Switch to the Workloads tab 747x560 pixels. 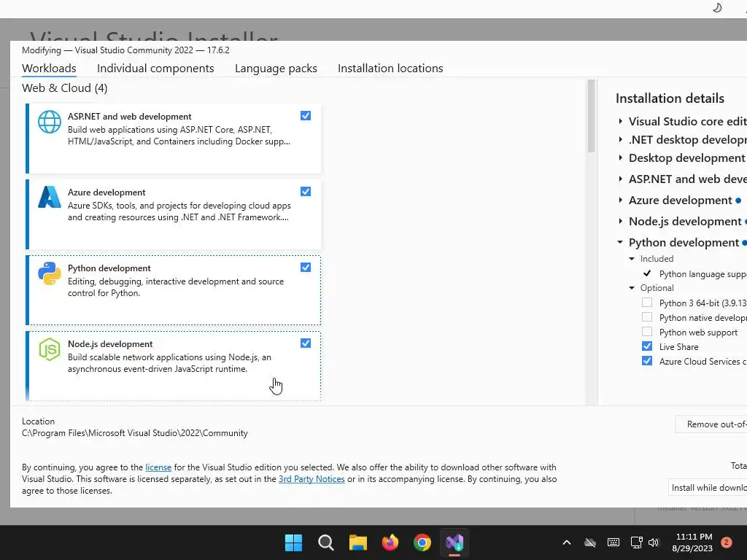point(49,68)
